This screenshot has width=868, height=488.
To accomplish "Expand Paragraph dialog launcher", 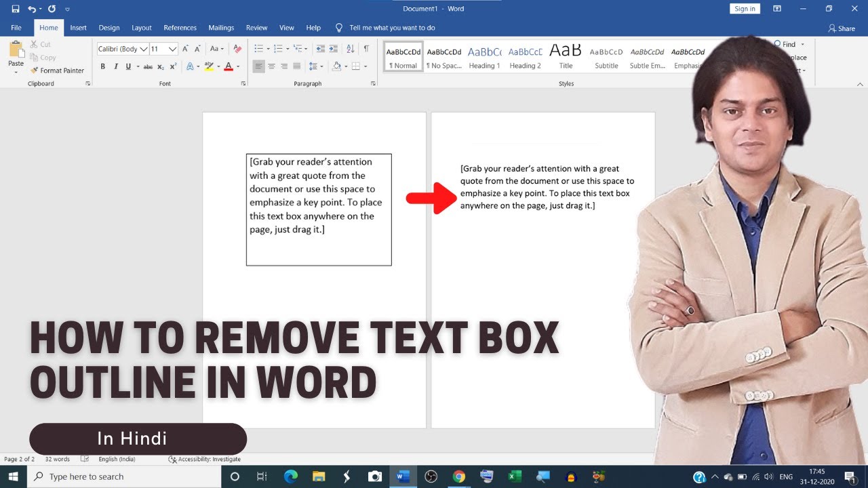I will click(x=373, y=83).
